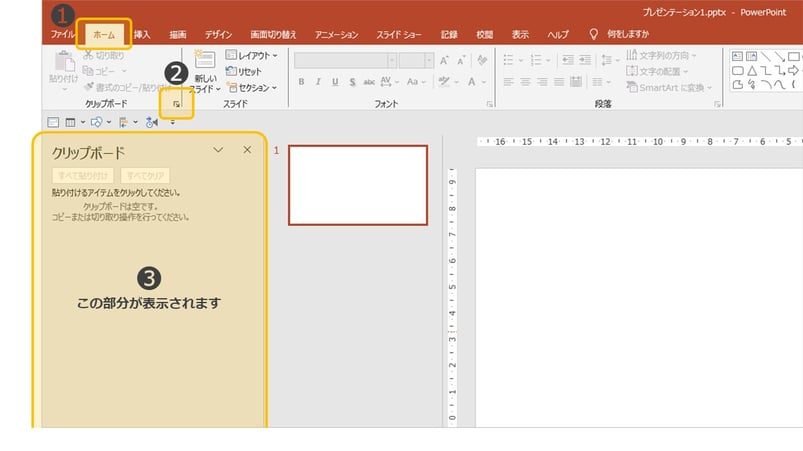Viewport: 803px width, 451px height.
Task: Toggle italic formatting
Action: 318,81
